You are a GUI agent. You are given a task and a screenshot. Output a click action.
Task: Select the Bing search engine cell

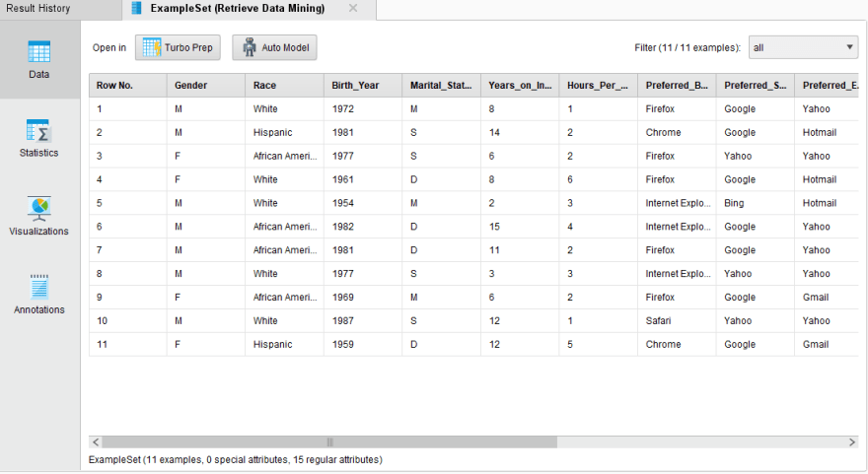click(x=756, y=203)
